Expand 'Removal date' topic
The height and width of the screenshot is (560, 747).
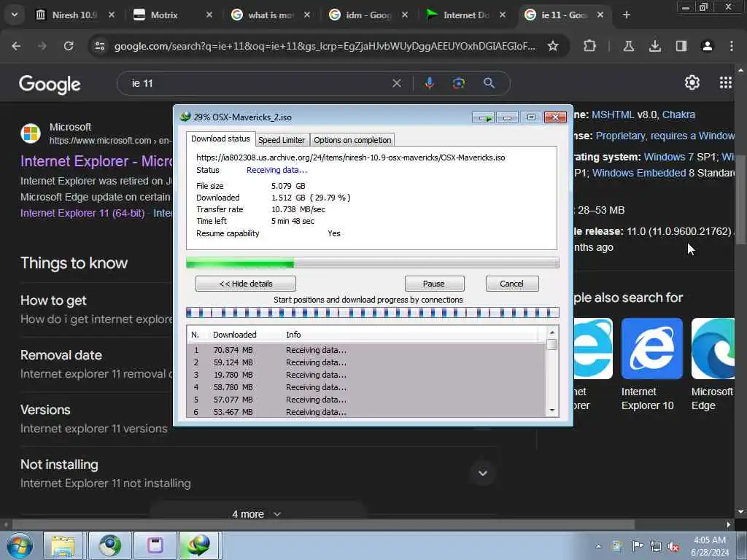(98, 365)
